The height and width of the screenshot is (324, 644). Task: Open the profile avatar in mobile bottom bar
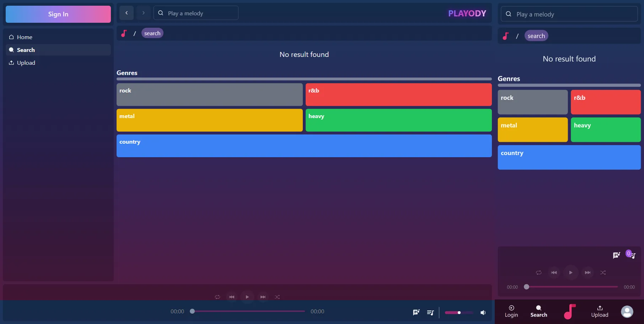pyautogui.click(x=627, y=312)
